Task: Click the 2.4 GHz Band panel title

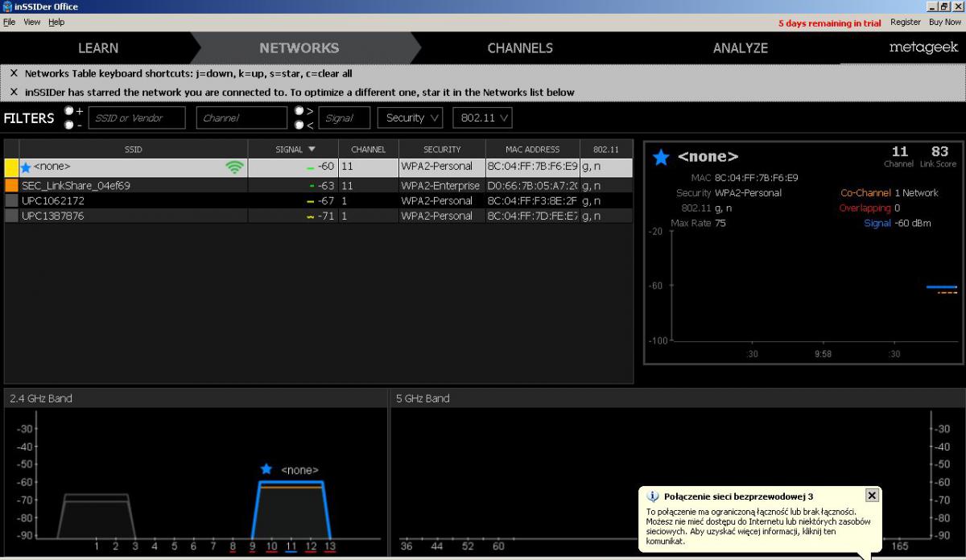Action: [x=40, y=398]
